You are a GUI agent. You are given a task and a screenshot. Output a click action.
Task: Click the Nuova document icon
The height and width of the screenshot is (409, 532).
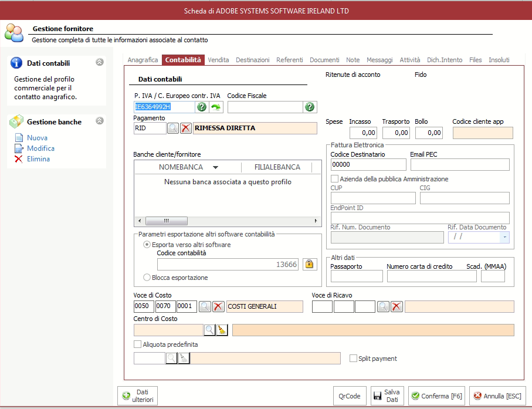pyautogui.click(x=19, y=138)
